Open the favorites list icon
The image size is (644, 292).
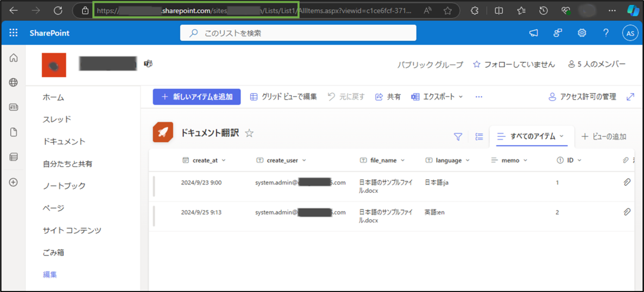pyautogui.click(x=521, y=10)
